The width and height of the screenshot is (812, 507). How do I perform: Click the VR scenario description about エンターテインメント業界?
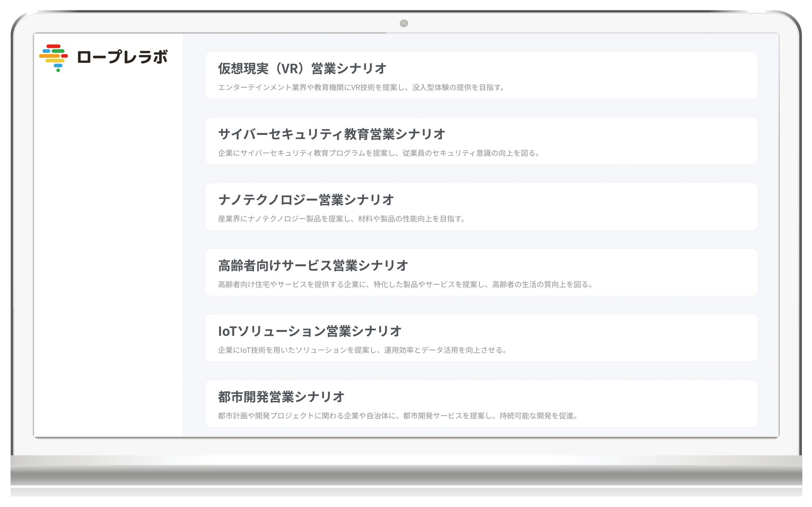361,87
